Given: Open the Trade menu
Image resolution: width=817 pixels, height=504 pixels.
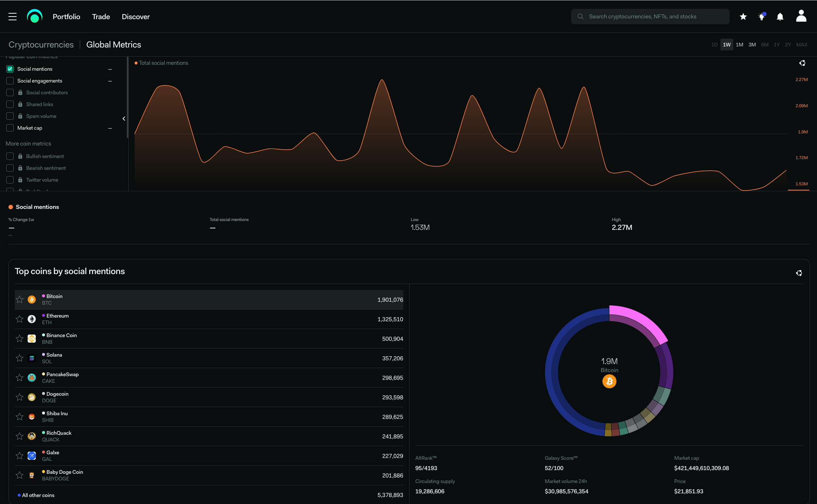Looking at the screenshot, I should (x=101, y=17).
